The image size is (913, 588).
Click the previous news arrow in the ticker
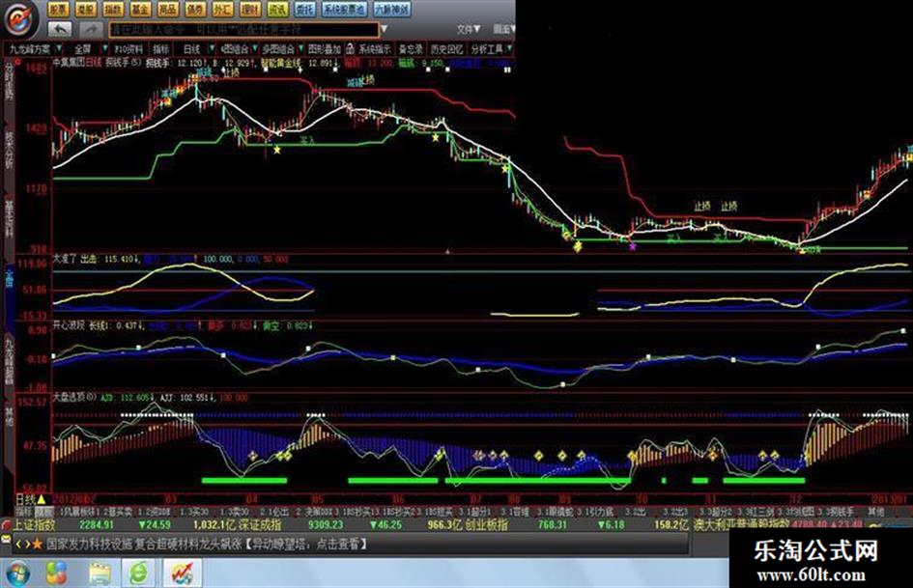pyautogui.click(x=18, y=544)
